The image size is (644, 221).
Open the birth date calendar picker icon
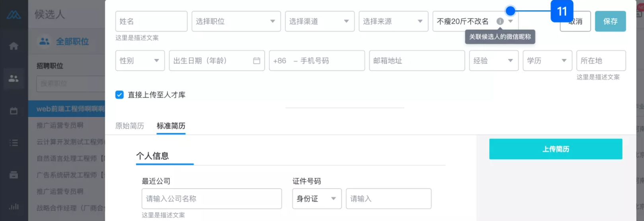pyautogui.click(x=257, y=61)
